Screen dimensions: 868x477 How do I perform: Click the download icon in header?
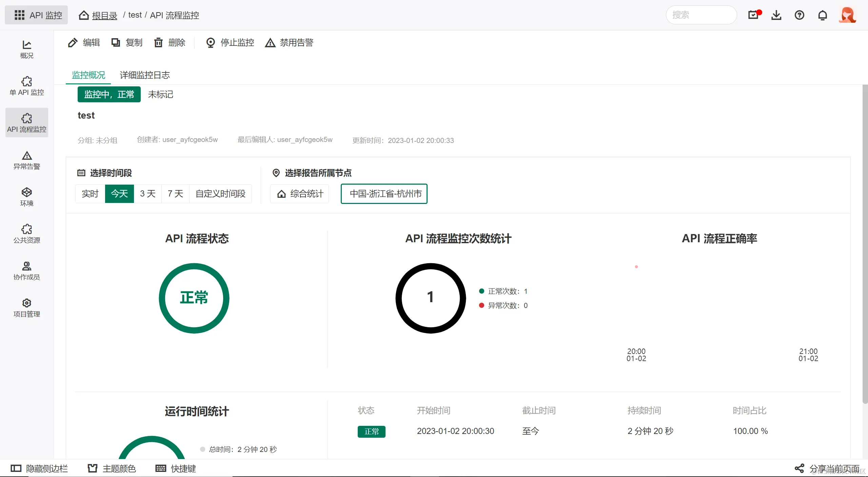click(x=776, y=15)
